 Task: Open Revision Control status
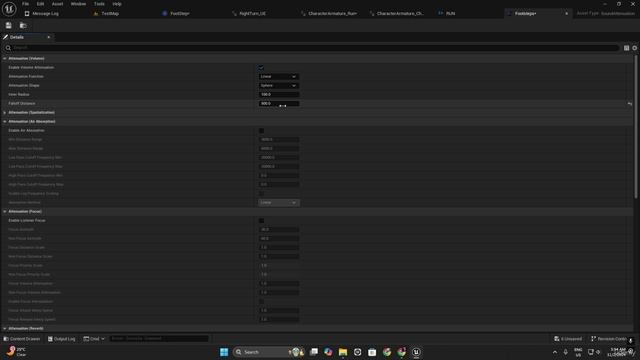point(609,339)
